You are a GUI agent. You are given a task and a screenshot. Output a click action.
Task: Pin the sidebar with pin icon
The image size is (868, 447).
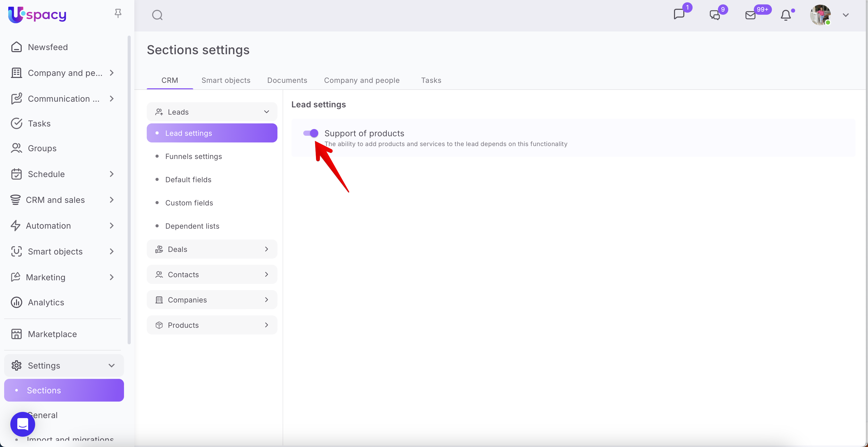point(118,13)
